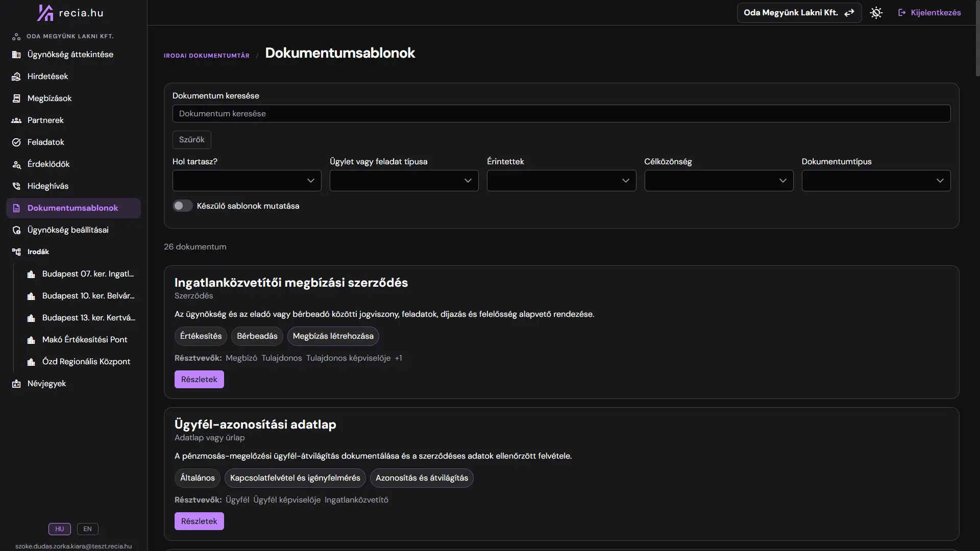This screenshot has width=980, height=551.
Task: Open Részletek for Ügyfél-azonosítási adatlap
Action: (x=199, y=521)
